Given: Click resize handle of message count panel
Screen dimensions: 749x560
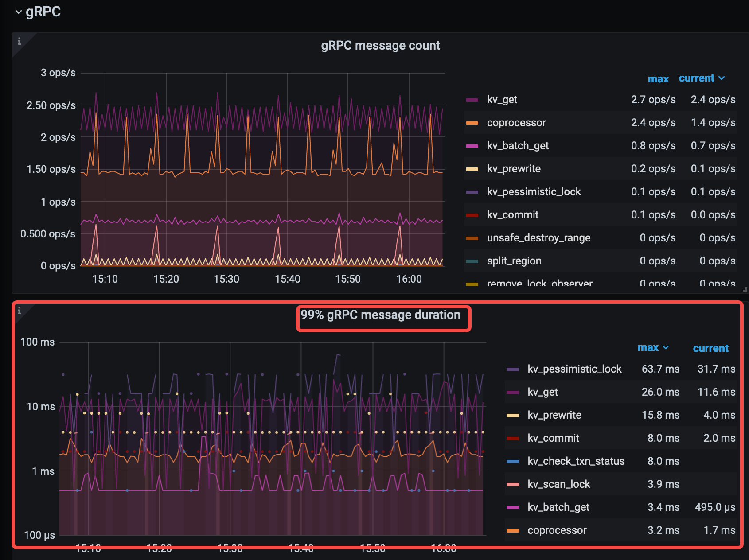Looking at the screenshot, I should pos(745,289).
